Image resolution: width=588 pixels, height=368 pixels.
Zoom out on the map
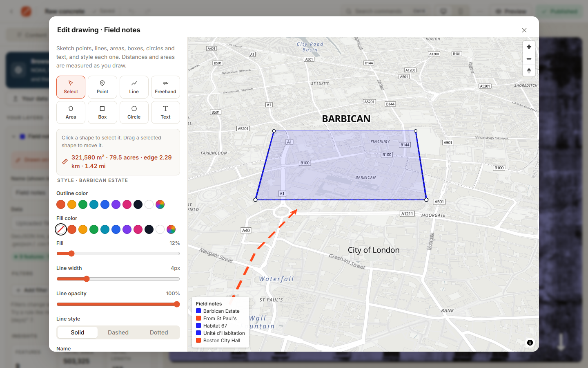(x=529, y=59)
